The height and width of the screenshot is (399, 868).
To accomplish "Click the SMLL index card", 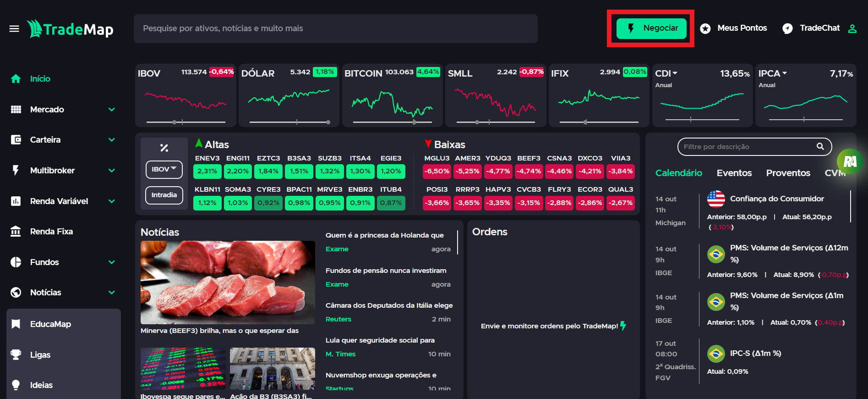I will [x=496, y=95].
